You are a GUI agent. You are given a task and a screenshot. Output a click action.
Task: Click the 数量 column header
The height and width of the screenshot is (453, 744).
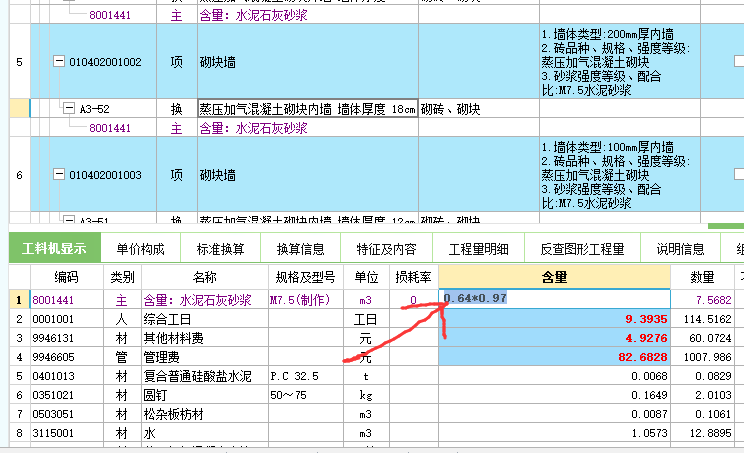(702, 277)
